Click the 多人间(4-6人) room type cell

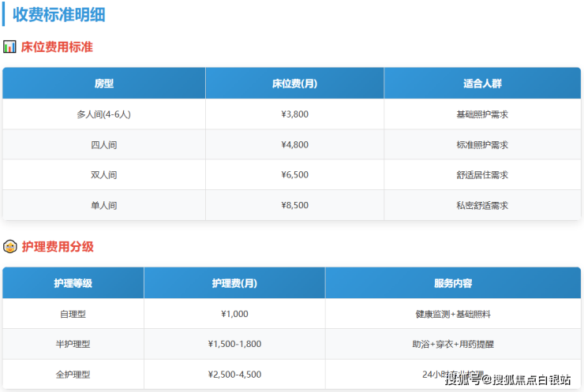pyautogui.click(x=104, y=114)
